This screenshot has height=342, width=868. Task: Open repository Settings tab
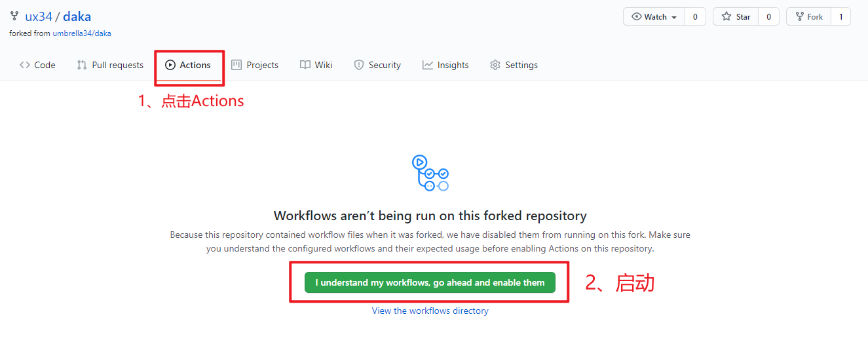pos(514,65)
